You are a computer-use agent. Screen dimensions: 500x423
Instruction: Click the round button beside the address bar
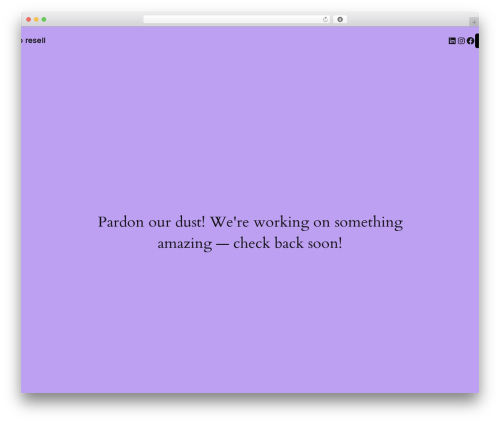point(340,19)
